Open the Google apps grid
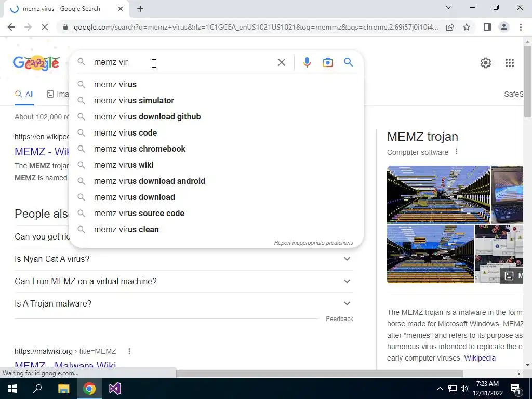The image size is (532, 399). (x=509, y=63)
